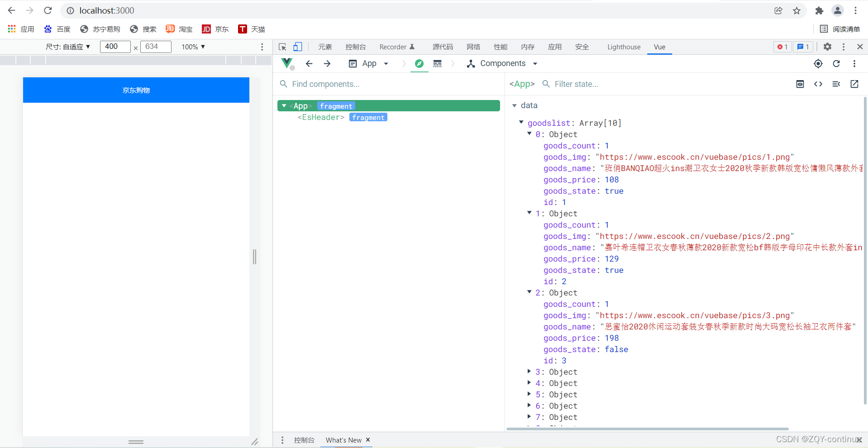Screen dimensions: 868x448
Task: Open the browser extensions puzzle icon
Action: click(819, 10)
